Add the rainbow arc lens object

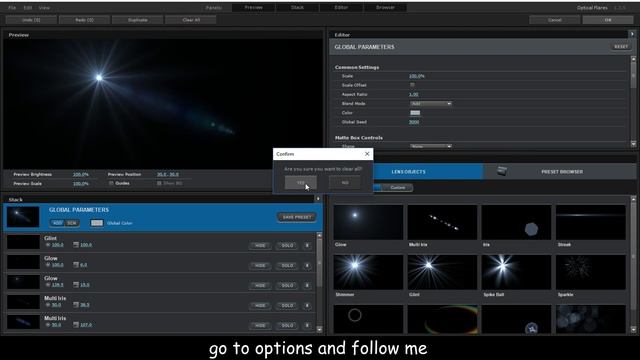(x=442, y=319)
